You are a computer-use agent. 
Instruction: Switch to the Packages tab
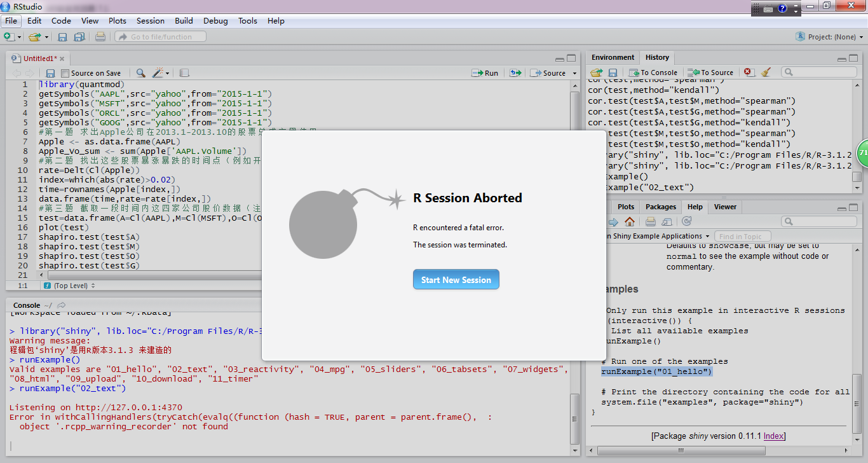(x=661, y=207)
